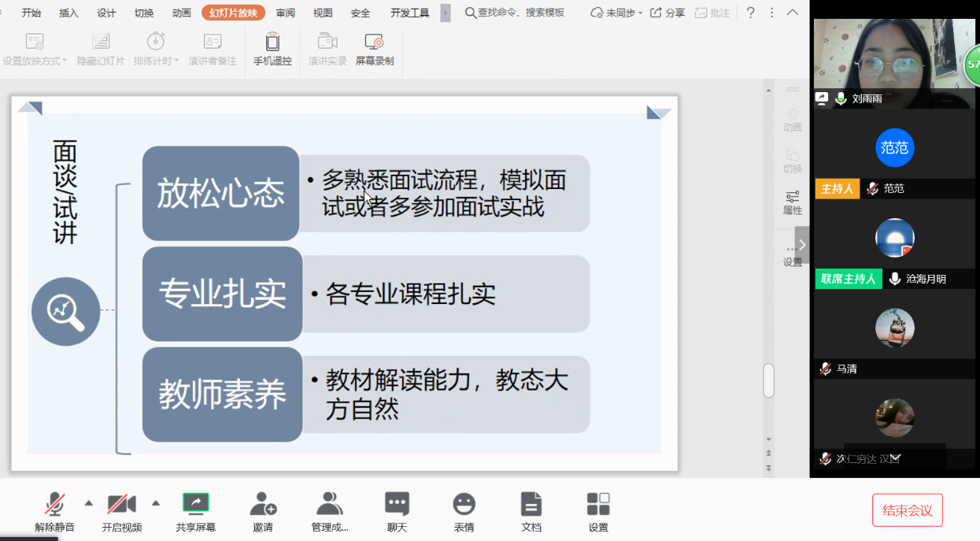Open the 屏幕录制 screen recording tool
Viewport: 980px width, 541px height.
point(374,43)
